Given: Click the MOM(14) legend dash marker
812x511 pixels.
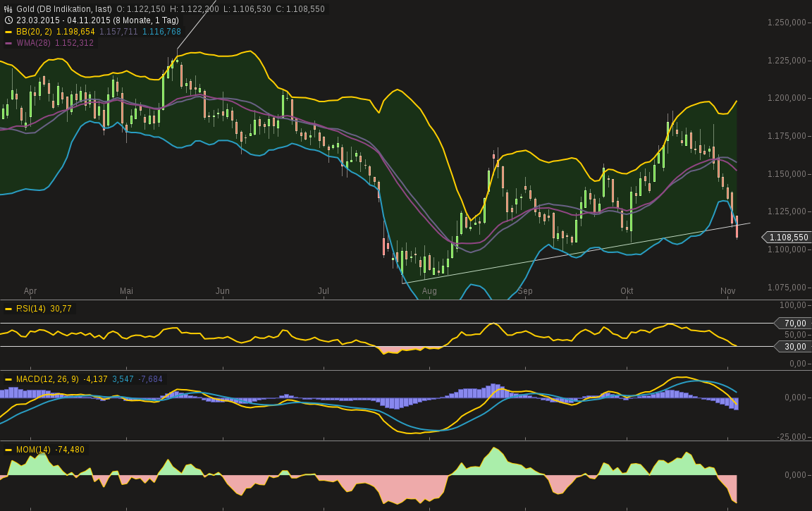Looking at the screenshot, I should click(x=9, y=450).
